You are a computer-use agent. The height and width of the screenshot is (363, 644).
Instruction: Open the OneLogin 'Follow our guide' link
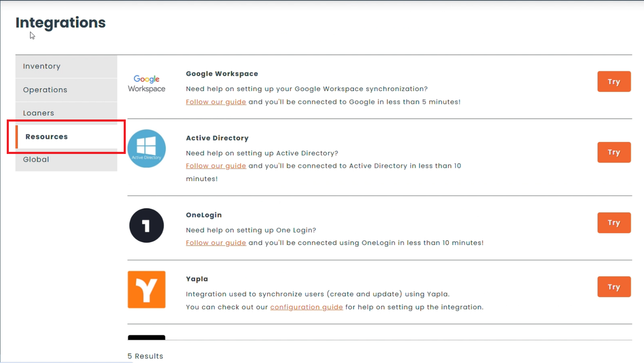(x=216, y=243)
